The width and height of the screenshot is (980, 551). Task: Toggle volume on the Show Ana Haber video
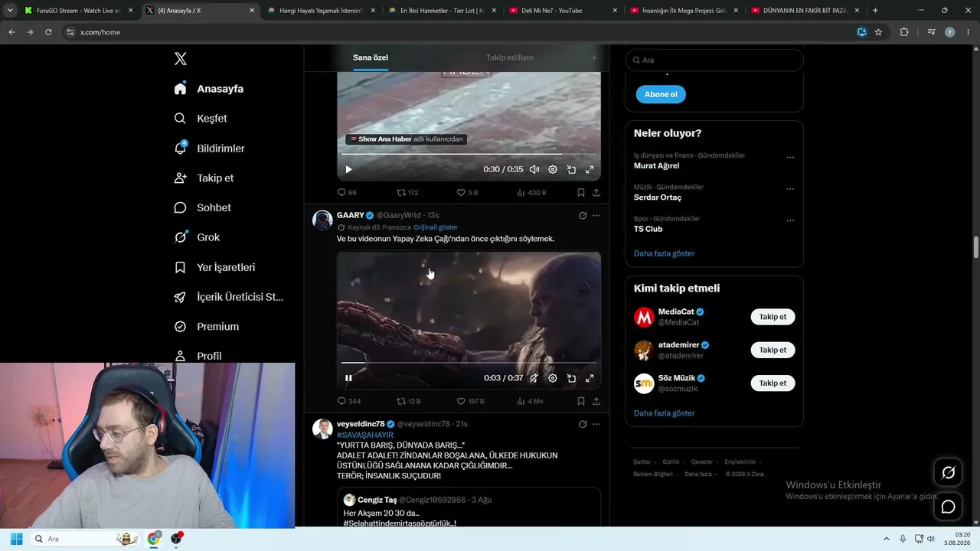pos(534,170)
